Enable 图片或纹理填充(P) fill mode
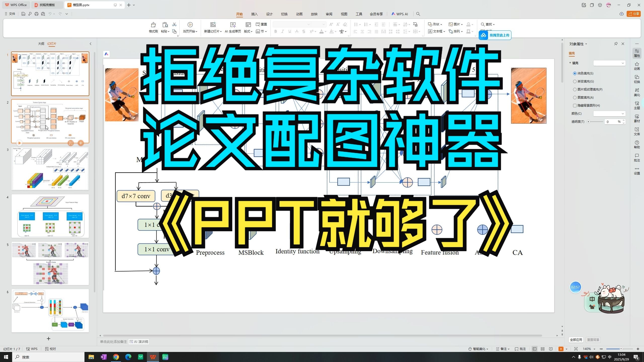This screenshot has height=362, width=644. pyautogui.click(x=575, y=89)
